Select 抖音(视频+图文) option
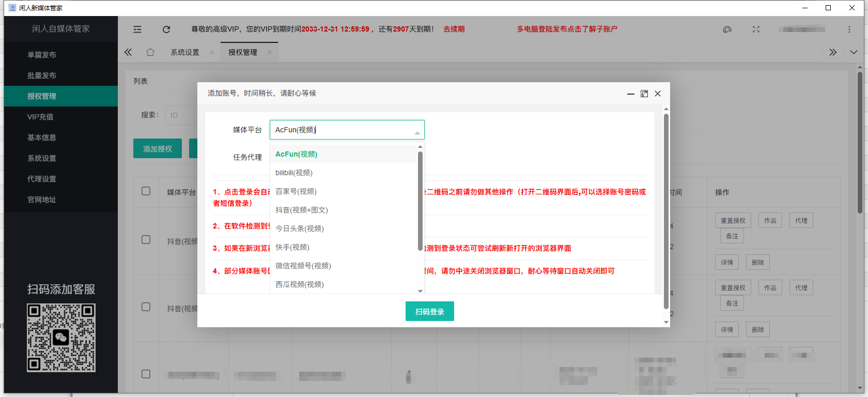Image resolution: width=868 pixels, height=397 pixels. [x=344, y=210]
